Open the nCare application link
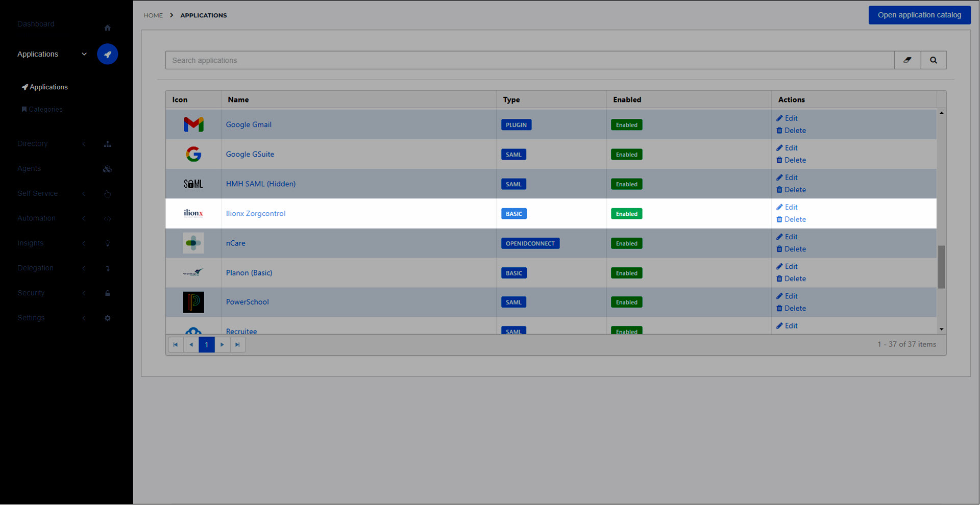The height and width of the screenshot is (505, 980). 236,243
